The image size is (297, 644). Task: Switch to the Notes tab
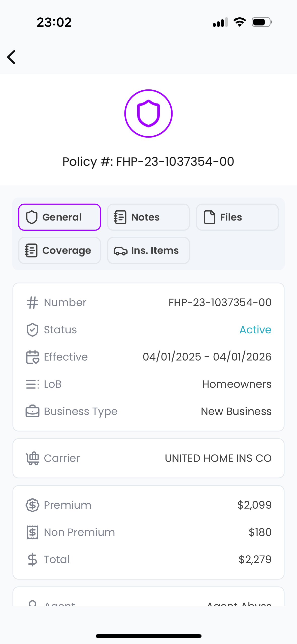pos(148,217)
